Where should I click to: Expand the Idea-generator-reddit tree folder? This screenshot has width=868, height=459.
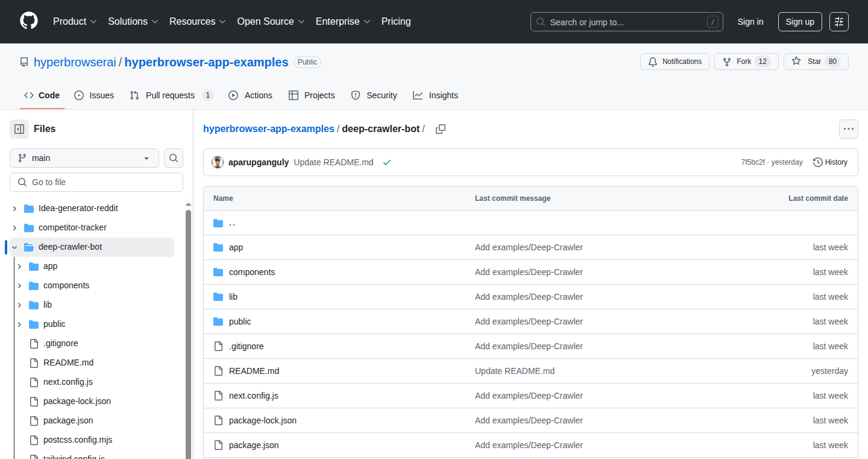pos(14,208)
